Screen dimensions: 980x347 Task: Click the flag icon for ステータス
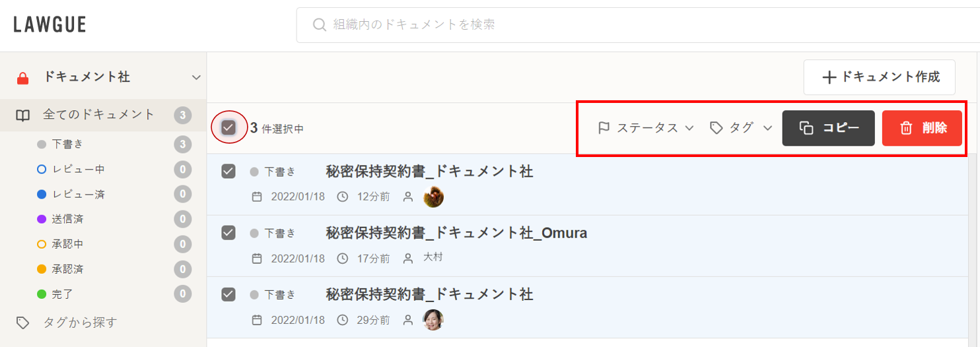[x=604, y=128]
